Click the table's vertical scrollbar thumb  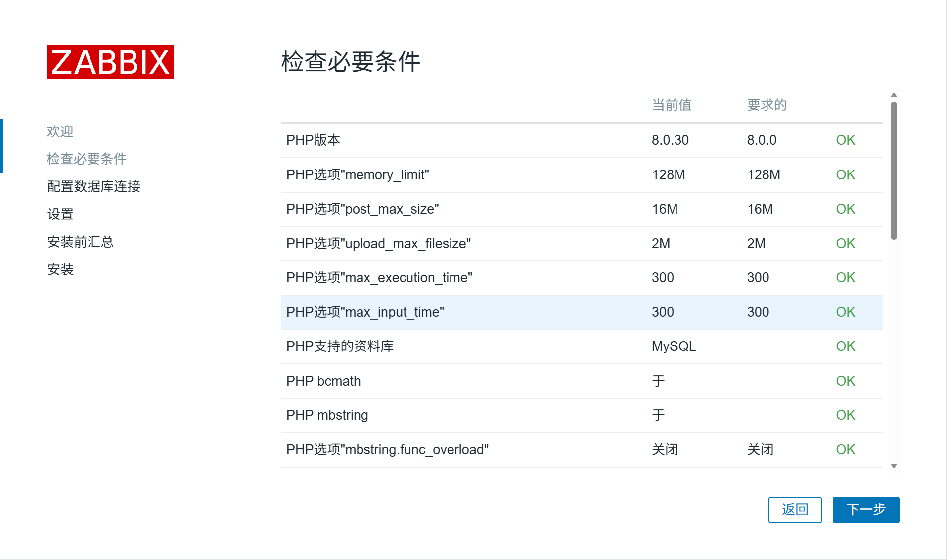(x=894, y=171)
